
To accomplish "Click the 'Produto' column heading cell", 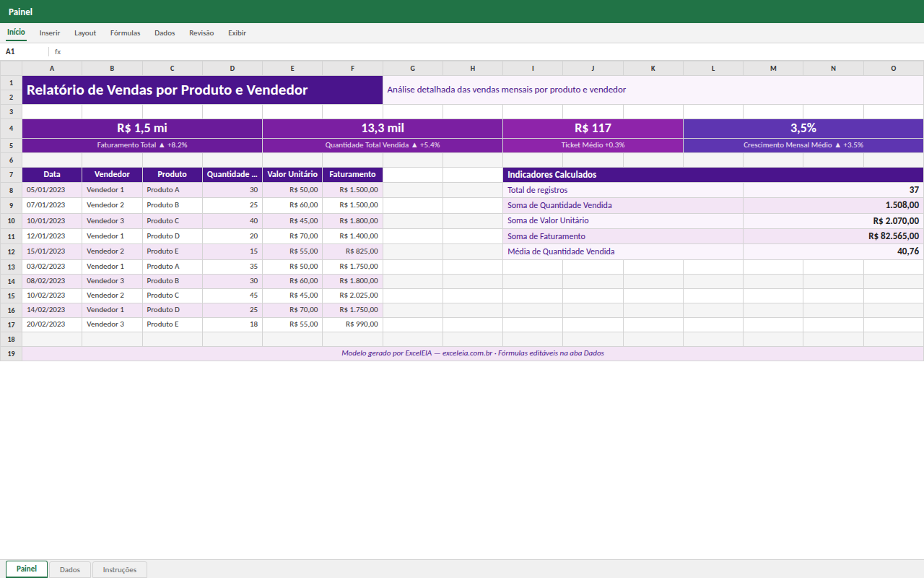I will pos(173,174).
